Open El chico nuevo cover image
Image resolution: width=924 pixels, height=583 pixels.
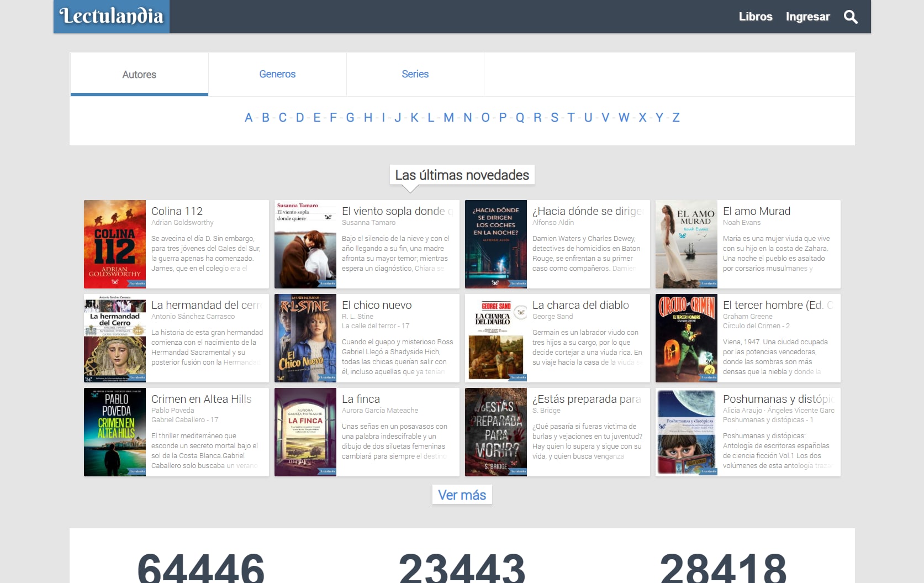pyautogui.click(x=305, y=338)
